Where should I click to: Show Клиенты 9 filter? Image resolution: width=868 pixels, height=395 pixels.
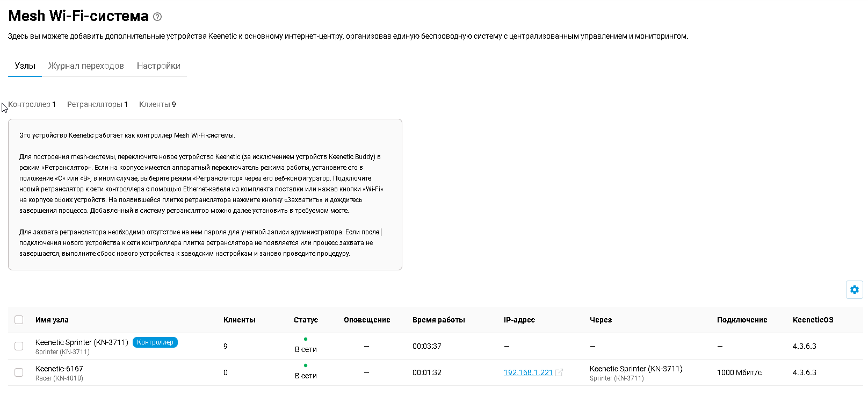[x=157, y=104]
